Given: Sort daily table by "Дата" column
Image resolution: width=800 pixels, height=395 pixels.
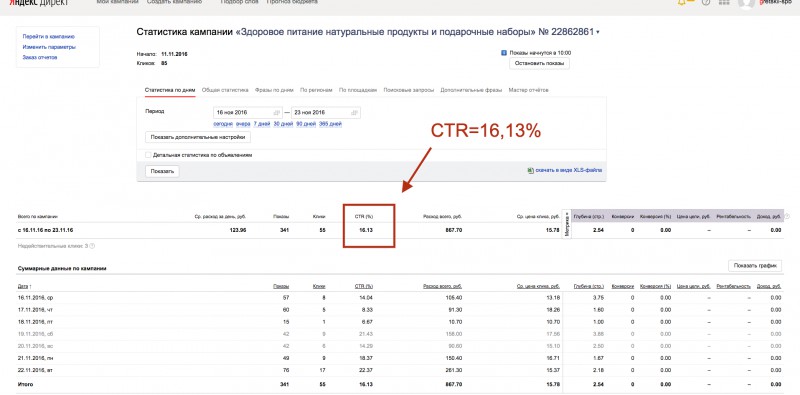Looking at the screenshot, I should coord(24,287).
